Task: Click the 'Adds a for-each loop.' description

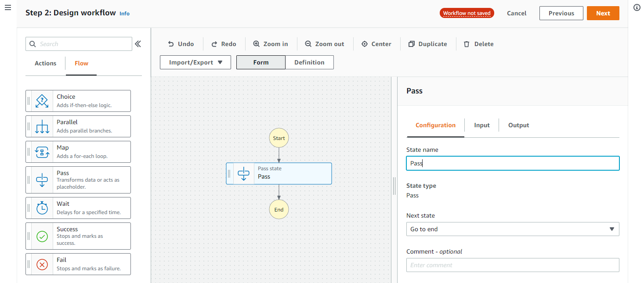Action: click(82, 156)
